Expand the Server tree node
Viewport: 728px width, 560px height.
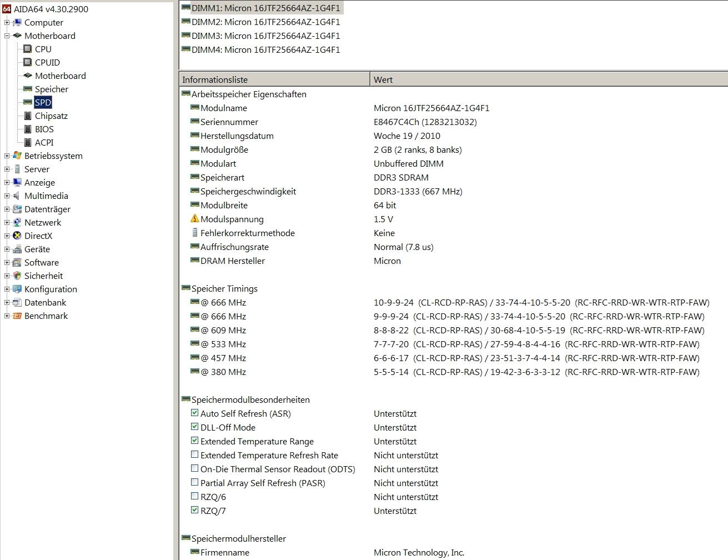(x=7, y=169)
